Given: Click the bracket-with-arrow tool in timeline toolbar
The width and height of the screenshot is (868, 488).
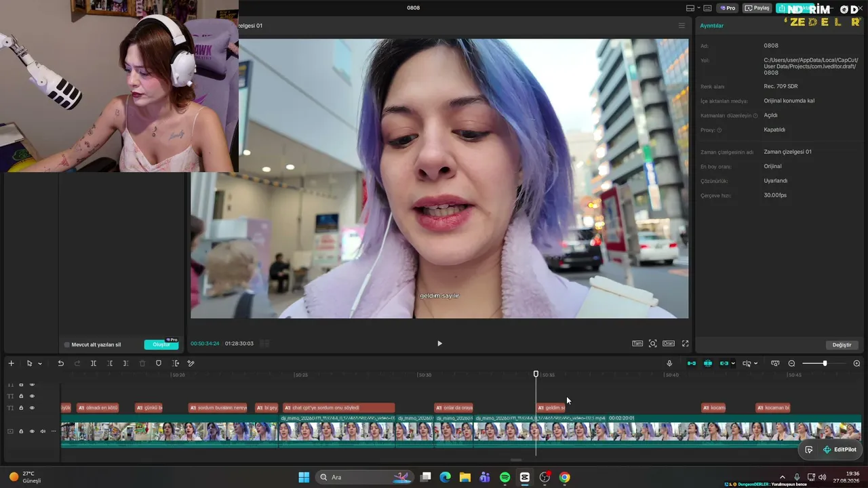Looking at the screenshot, I should 176,363.
